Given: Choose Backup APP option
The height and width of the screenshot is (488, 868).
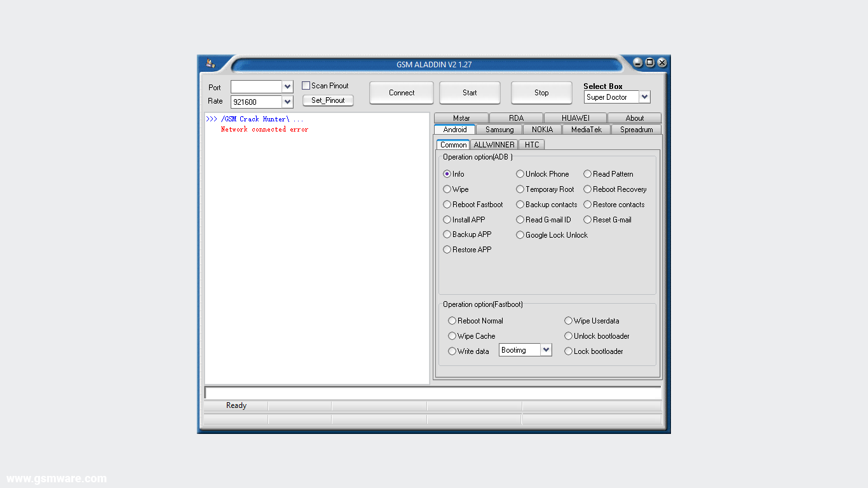Looking at the screenshot, I should click(447, 234).
